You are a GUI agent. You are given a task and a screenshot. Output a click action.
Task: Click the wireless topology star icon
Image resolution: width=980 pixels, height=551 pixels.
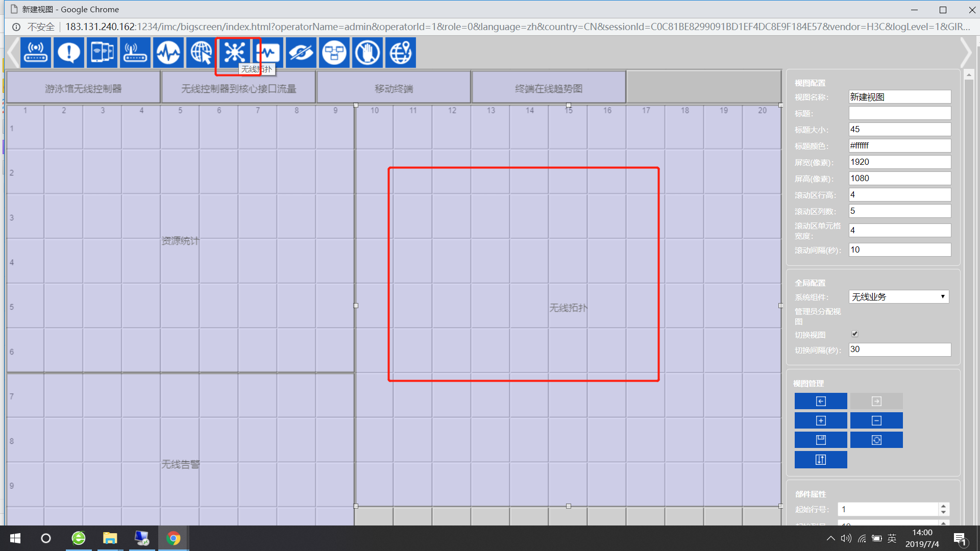(235, 52)
